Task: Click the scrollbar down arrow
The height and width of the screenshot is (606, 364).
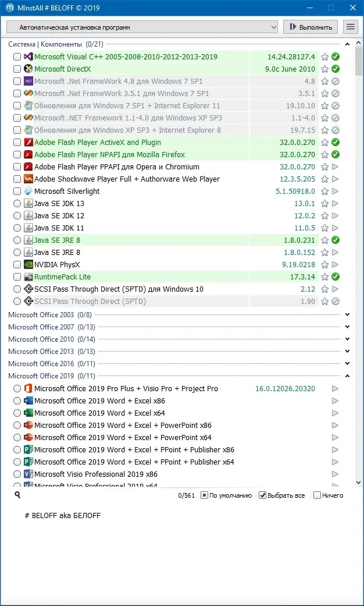Action: (x=359, y=483)
